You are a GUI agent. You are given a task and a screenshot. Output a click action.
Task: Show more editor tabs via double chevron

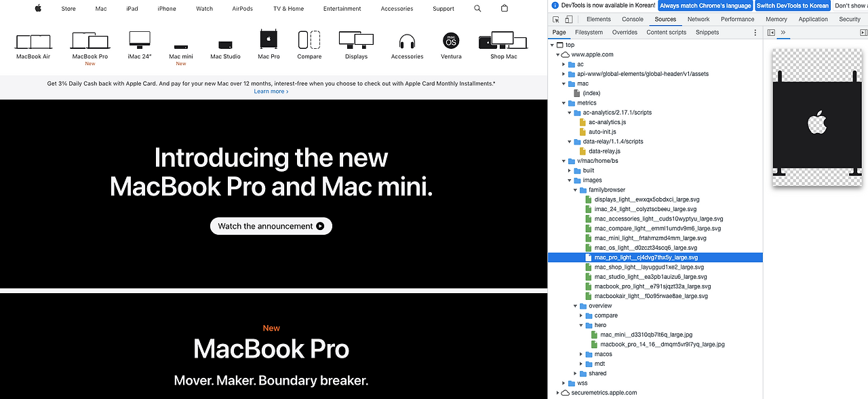(x=783, y=33)
